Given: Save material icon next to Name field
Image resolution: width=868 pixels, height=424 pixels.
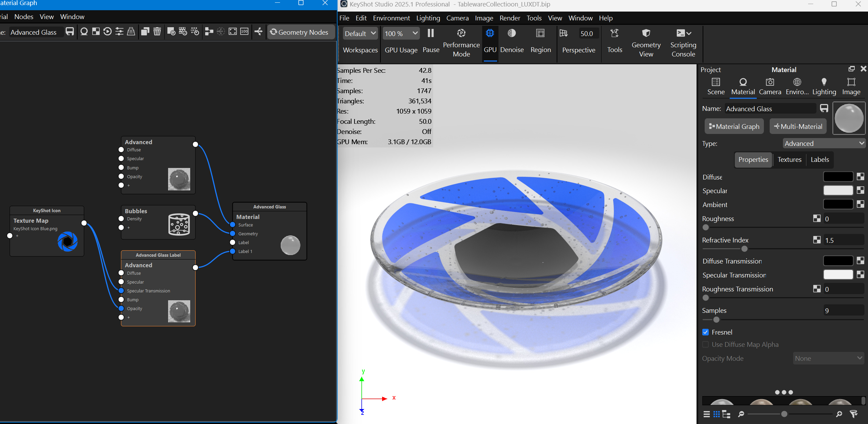Looking at the screenshot, I should 824,108.
